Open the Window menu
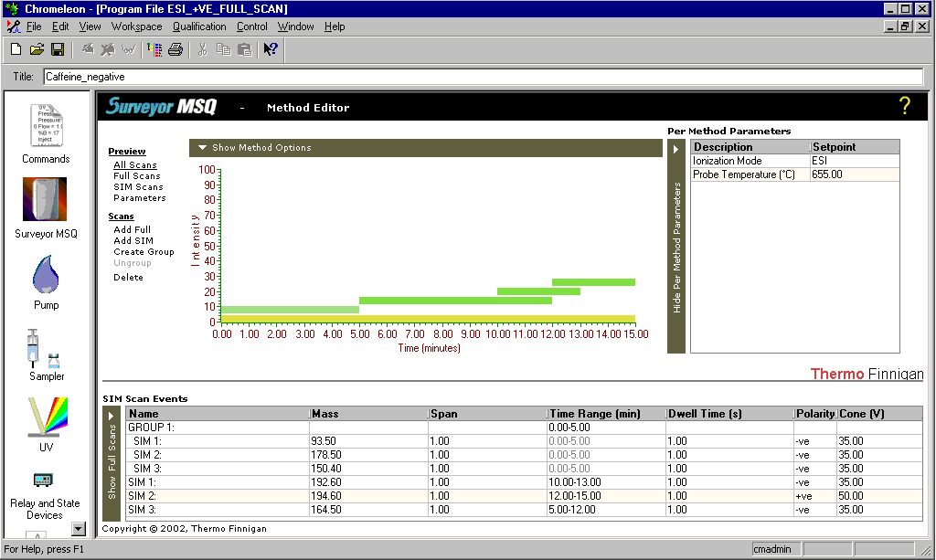The height and width of the screenshot is (560, 936). [295, 26]
